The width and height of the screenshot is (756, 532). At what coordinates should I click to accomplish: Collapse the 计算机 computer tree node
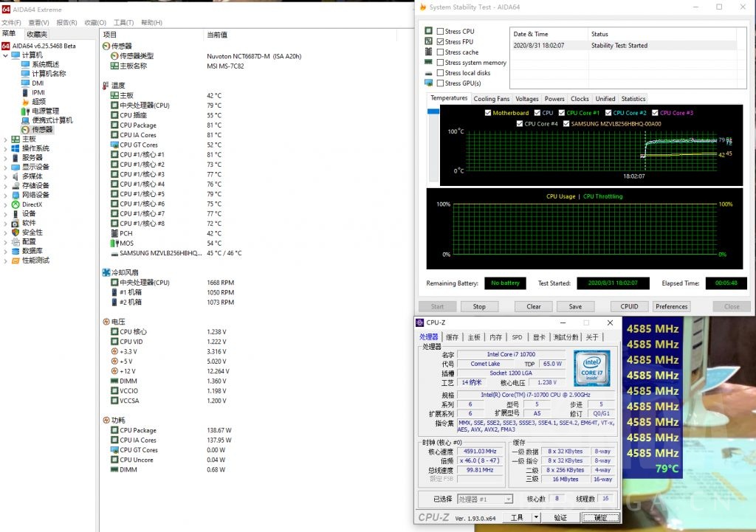click(x=6, y=55)
